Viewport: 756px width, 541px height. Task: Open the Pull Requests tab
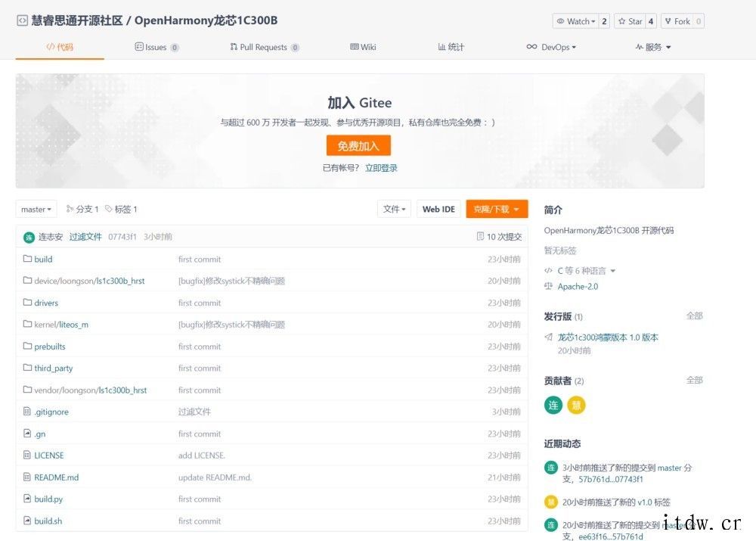click(x=263, y=47)
